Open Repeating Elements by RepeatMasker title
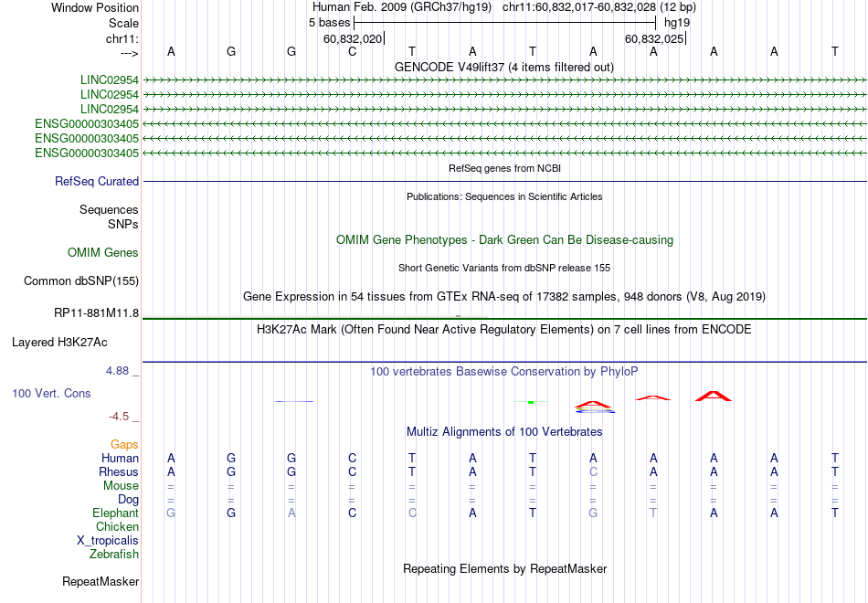The height and width of the screenshot is (603, 868). tap(505, 569)
